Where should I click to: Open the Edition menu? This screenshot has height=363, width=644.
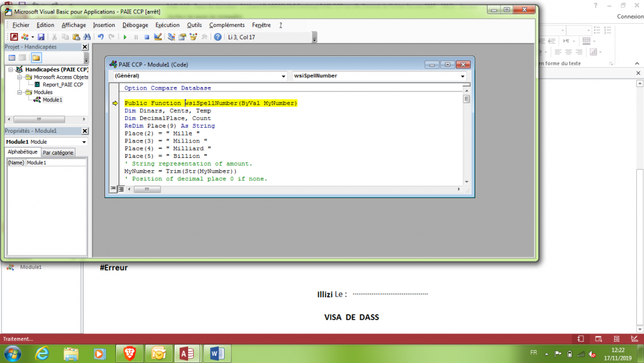pyautogui.click(x=45, y=25)
